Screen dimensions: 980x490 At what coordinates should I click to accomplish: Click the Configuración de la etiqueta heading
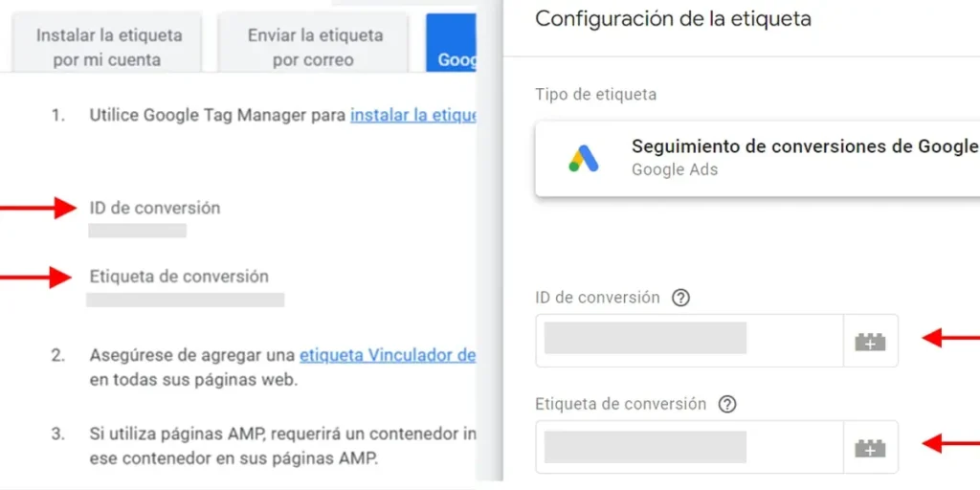pyautogui.click(x=673, y=19)
